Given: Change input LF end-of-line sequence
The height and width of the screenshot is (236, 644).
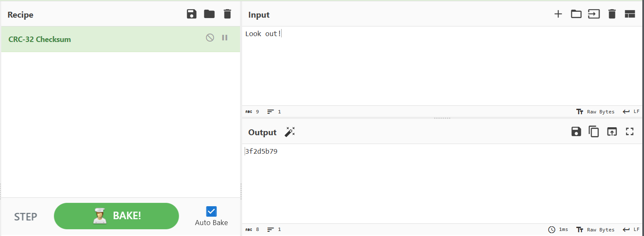Looking at the screenshot, I should tap(631, 112).
